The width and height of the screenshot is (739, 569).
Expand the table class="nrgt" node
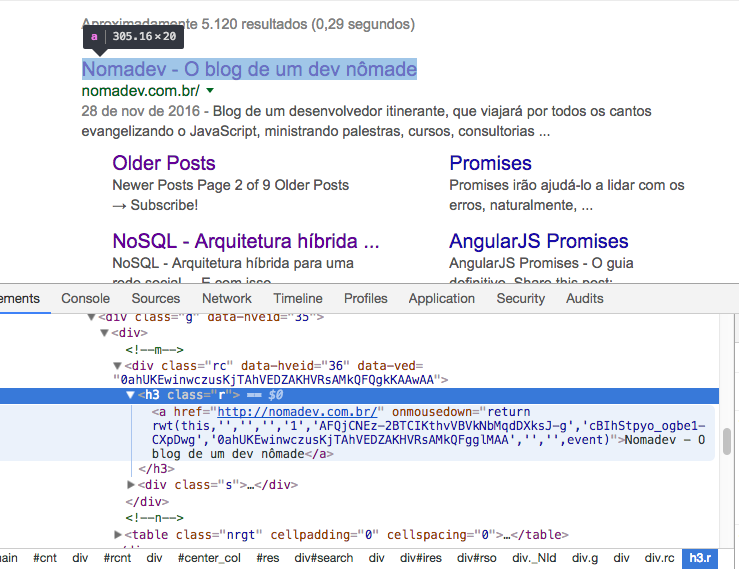[118, 535]
